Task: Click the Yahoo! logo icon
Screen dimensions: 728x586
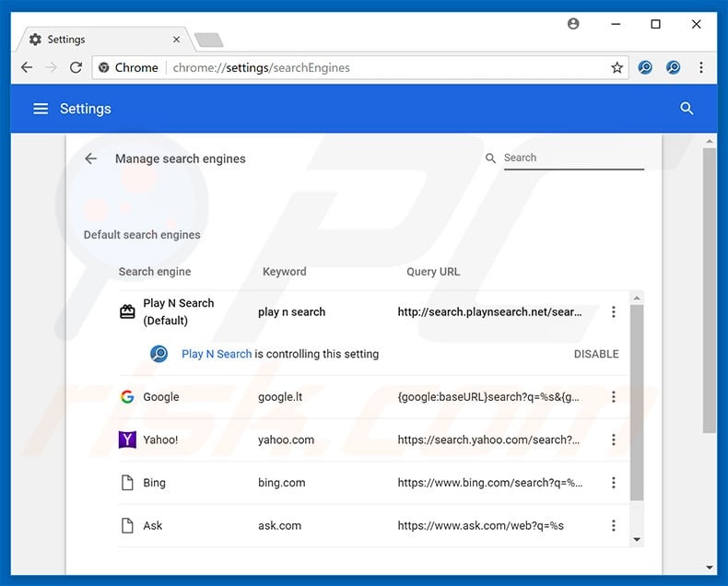Action: (x=127, y=439)
